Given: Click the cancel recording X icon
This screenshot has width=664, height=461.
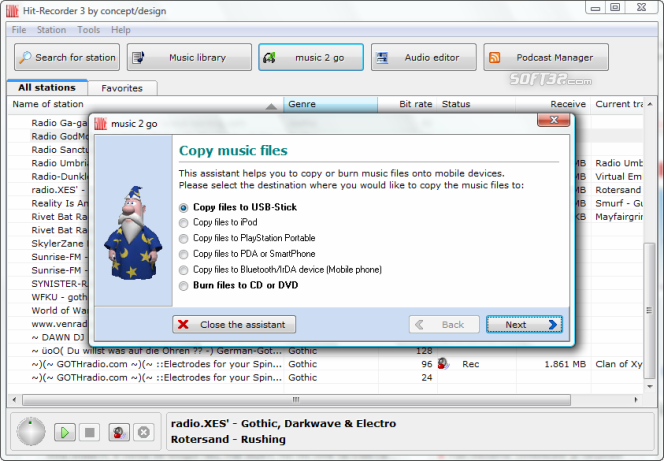Looking at the screenshot, I should [144, 432].
